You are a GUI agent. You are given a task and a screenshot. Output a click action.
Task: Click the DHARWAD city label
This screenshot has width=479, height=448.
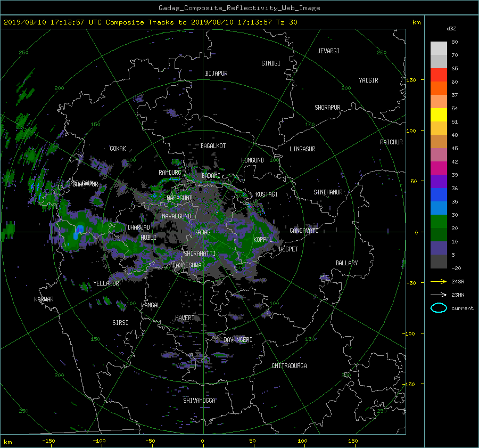click(x=139, y=227)
